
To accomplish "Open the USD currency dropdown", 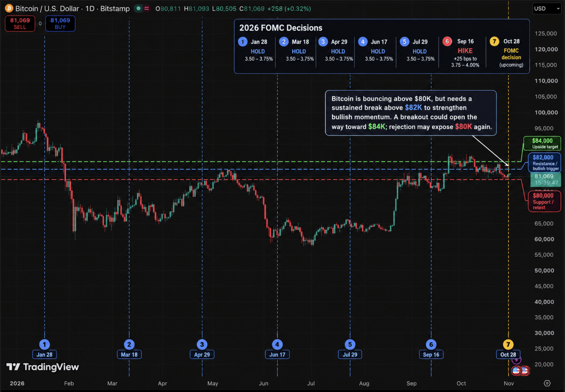I will (x=547, y=9).
